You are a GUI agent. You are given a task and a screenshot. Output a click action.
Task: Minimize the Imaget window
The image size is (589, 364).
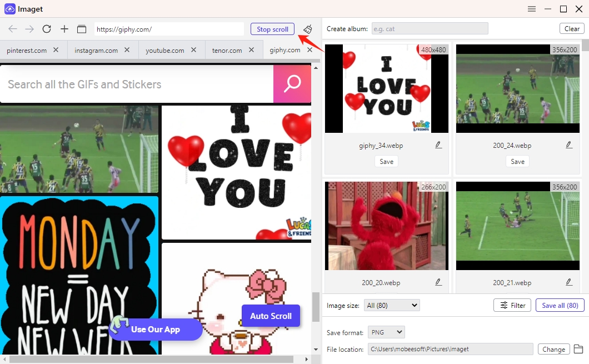548,9
